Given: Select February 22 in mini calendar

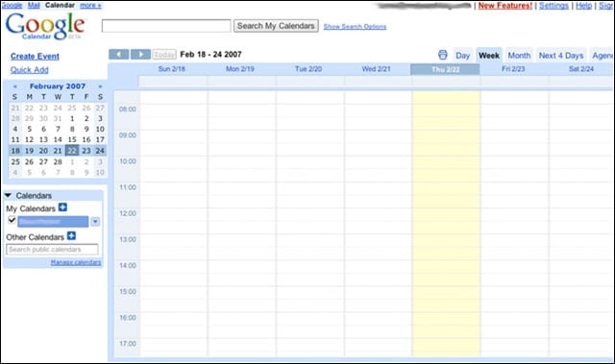Looking at the screenshot, I should click(72, 151).
